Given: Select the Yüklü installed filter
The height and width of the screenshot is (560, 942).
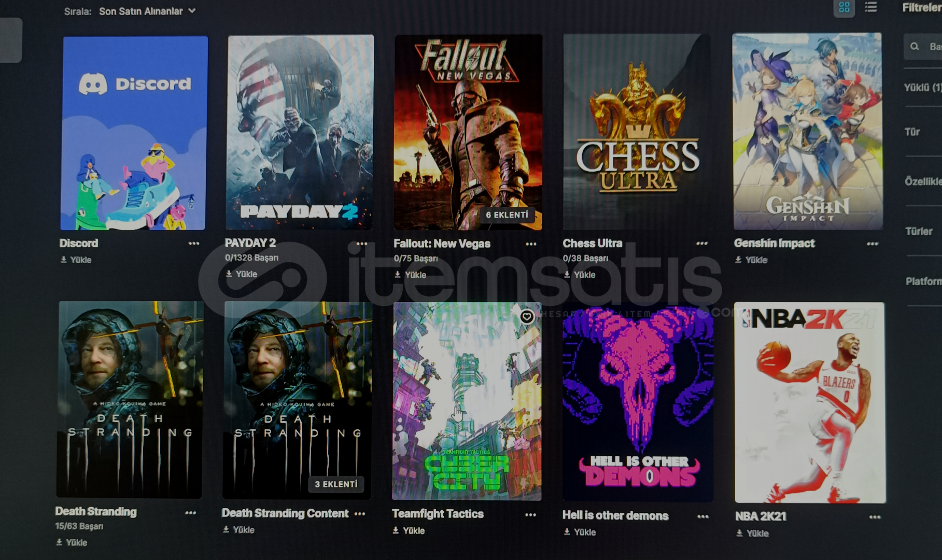Looking at the screenshot, I should 923,88.
